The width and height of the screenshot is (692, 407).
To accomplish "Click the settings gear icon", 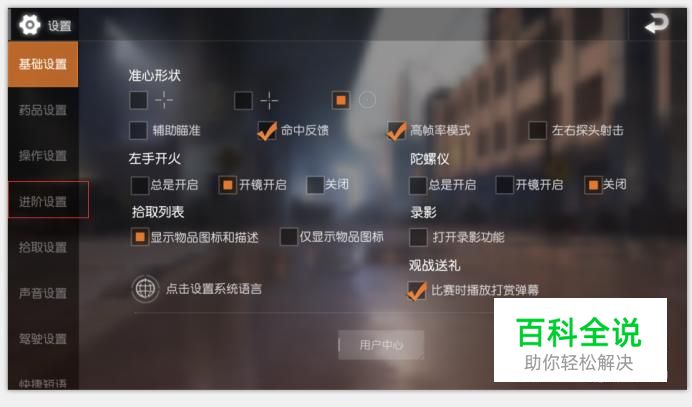I will coord(30,25).
